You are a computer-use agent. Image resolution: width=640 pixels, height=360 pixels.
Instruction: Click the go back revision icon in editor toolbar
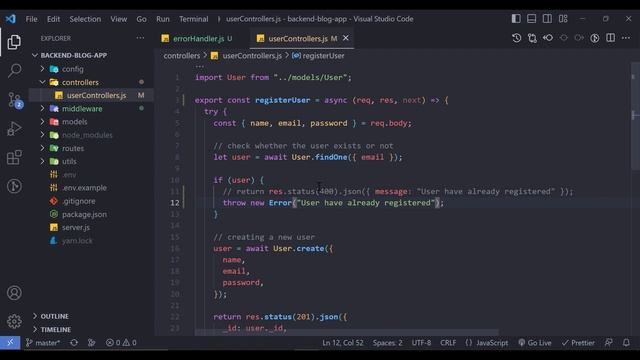(x=548, y=38)
